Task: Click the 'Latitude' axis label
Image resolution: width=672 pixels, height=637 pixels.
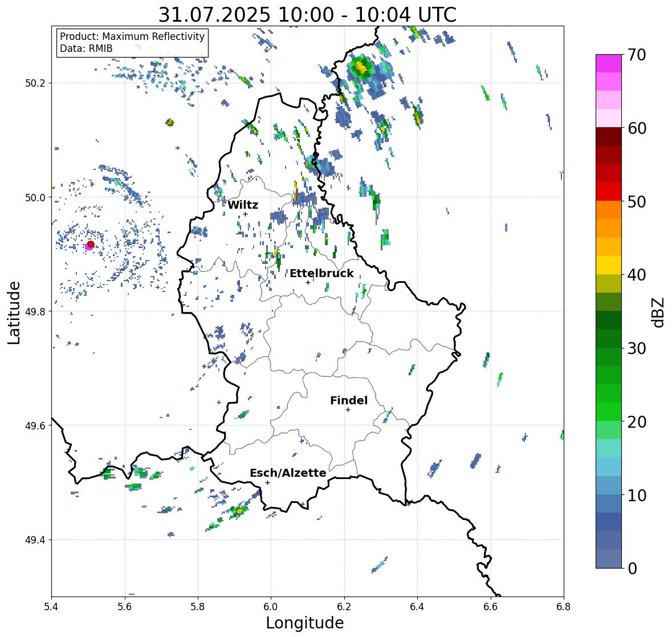Action: pyautogui.click(x=14, y=313)
